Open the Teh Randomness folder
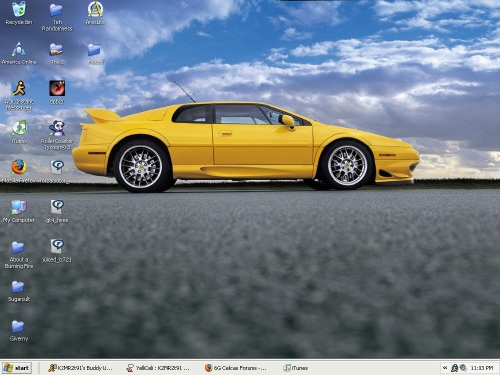 (57, 17)
